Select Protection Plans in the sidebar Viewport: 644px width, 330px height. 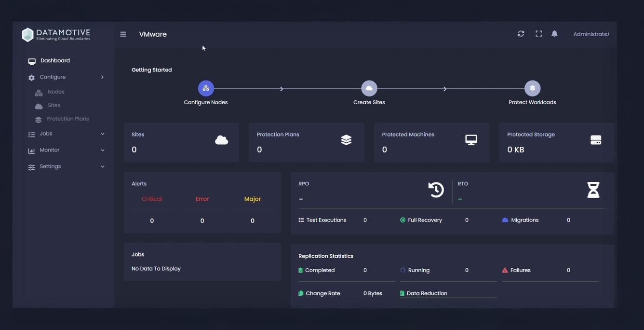(67, 119)
